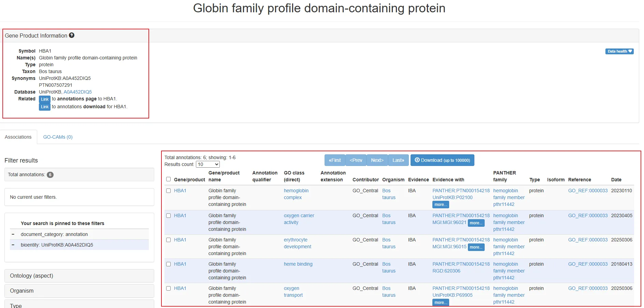Remove the bioentity UniProtKB filter
Image resolution: width=644 pixels, height=308 pixels.
pos(13,245)
